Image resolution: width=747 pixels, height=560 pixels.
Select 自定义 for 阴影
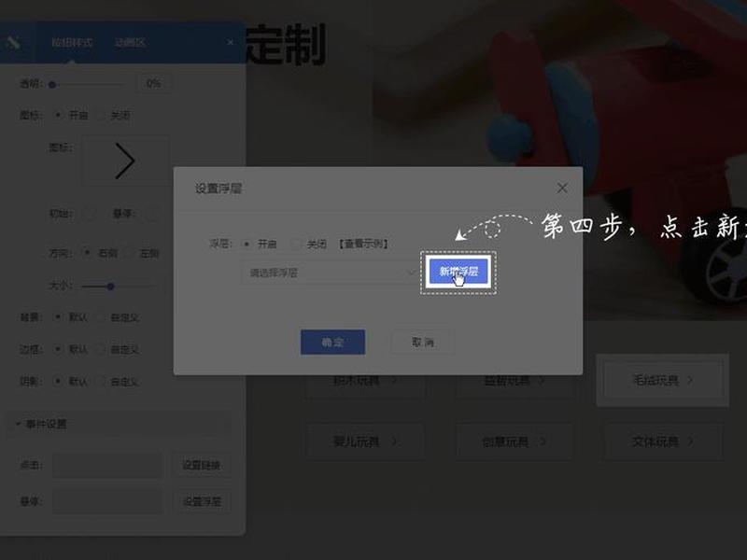100,381
